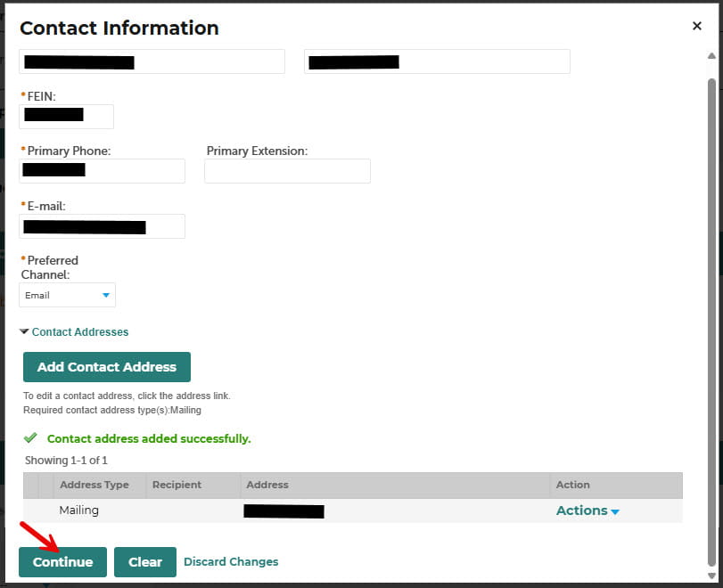This screenshot has width=723, height=588.
Task: Click the Mailing address type cell
Action: click(78, 510)
